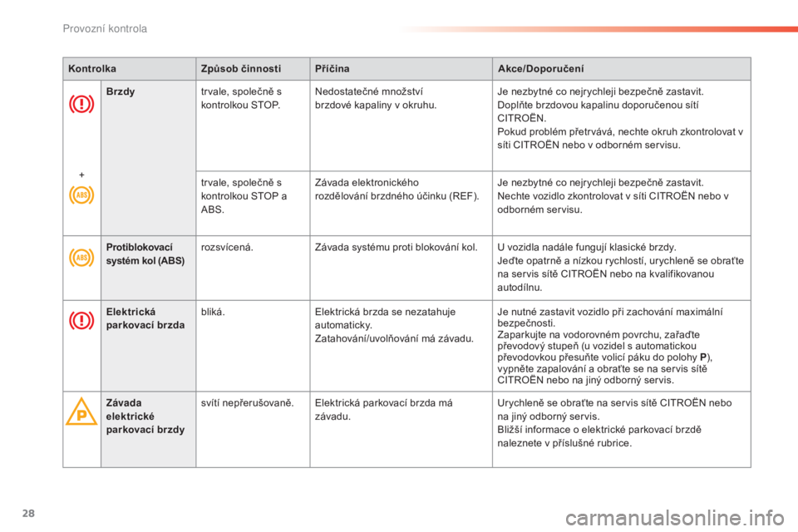Viewport: 798px width, 532px height.
Task: Click 'Je nutné zastavit vozidlo při zachování maximální'
Action: coord(609,312)
